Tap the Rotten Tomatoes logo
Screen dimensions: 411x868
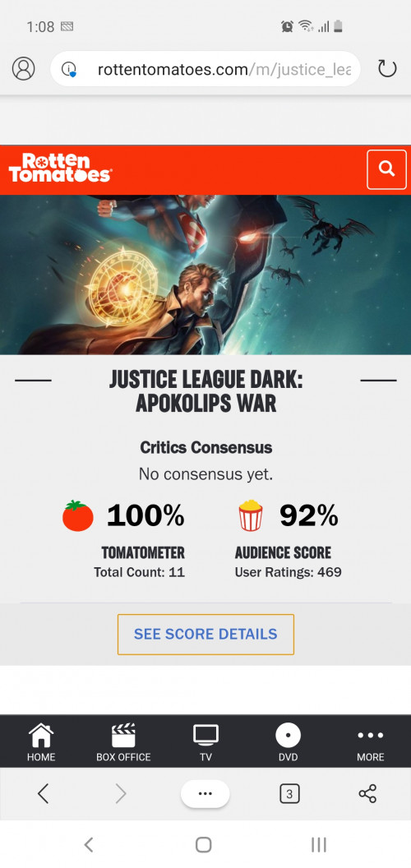tap(60, 169)
